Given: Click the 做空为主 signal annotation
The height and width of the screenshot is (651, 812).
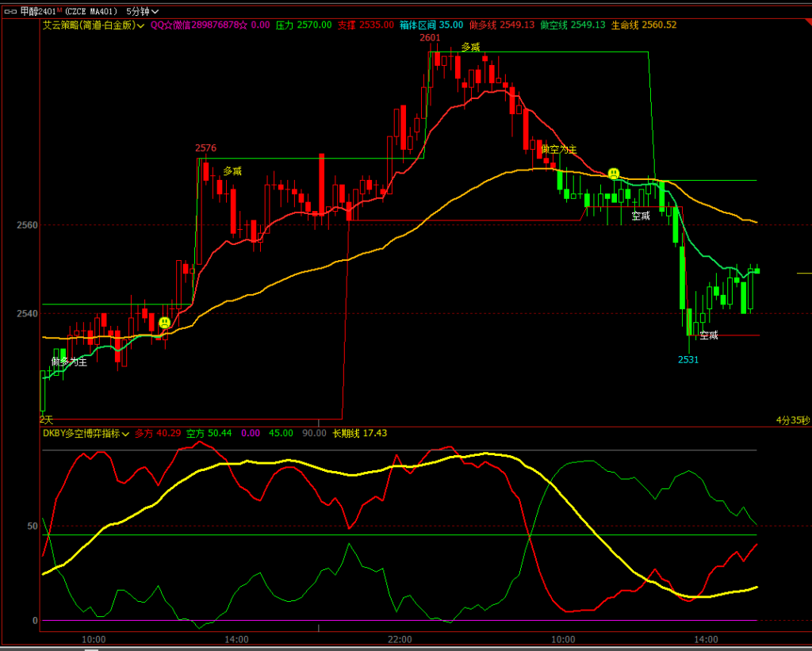Looking at the screenshot, I should (x=558, y=149).
